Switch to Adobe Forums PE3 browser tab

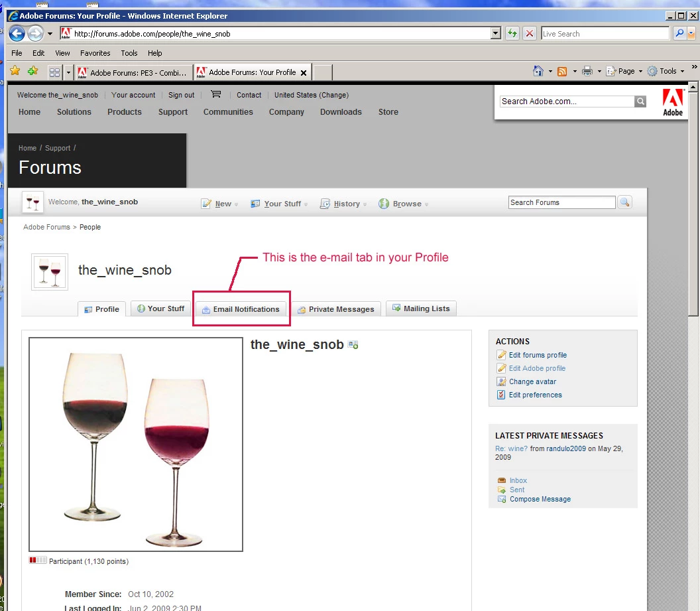(133, 72)
